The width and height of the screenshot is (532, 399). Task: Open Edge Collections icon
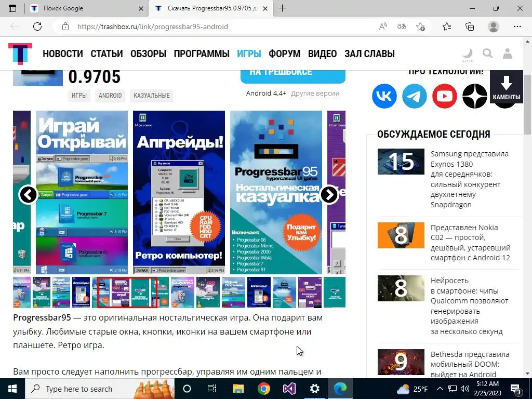tap(470, 26)
